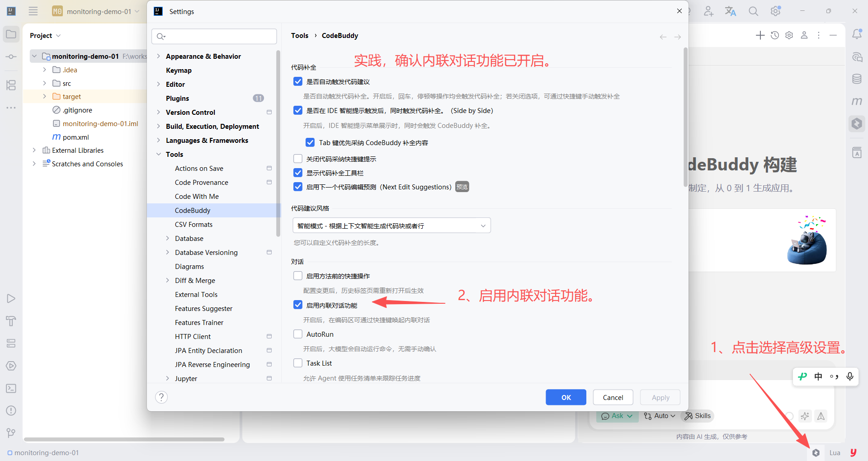Enable the AutoRun checkbox
868x461 pixels.
(298, 334)
